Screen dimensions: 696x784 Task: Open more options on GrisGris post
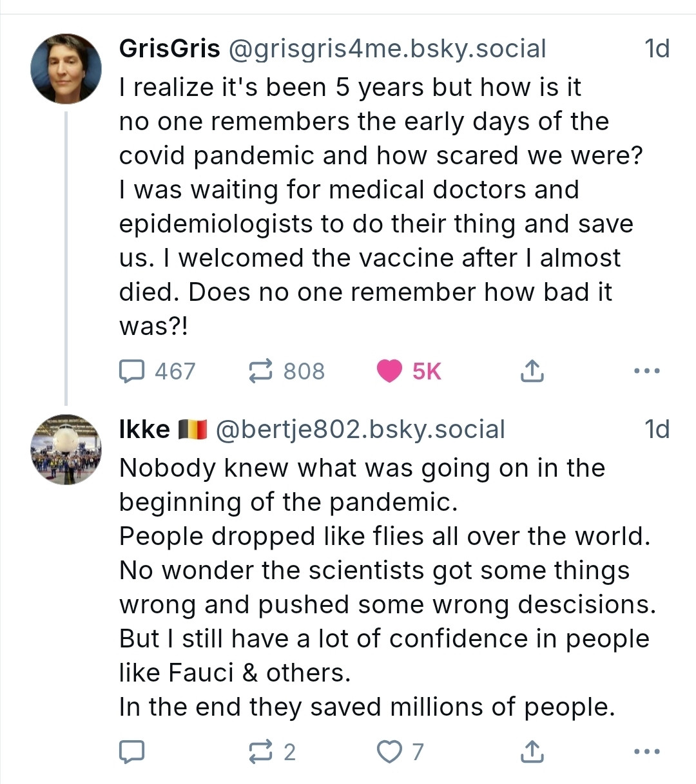[x=647, y=371]
